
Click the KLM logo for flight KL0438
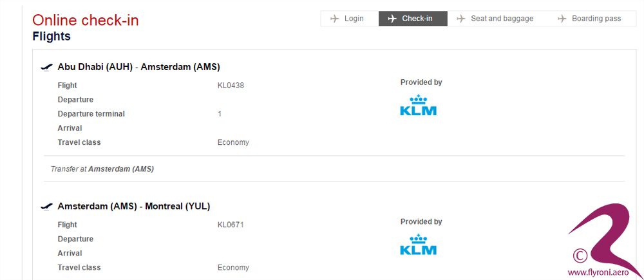pyautogui.click(x=418, y=106)
